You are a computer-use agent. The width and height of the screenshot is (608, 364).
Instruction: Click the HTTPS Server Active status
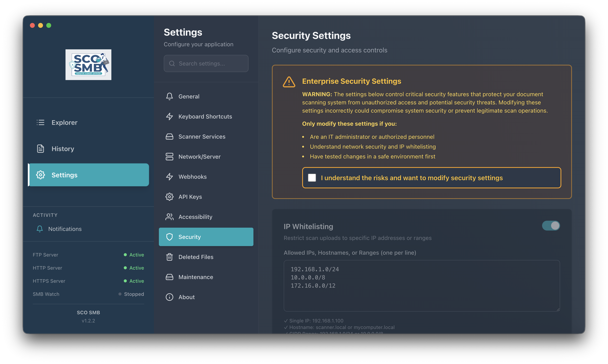(134, 281)
